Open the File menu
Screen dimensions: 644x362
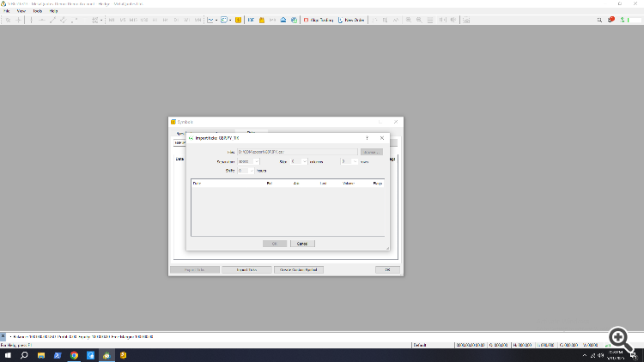[7, 11]
